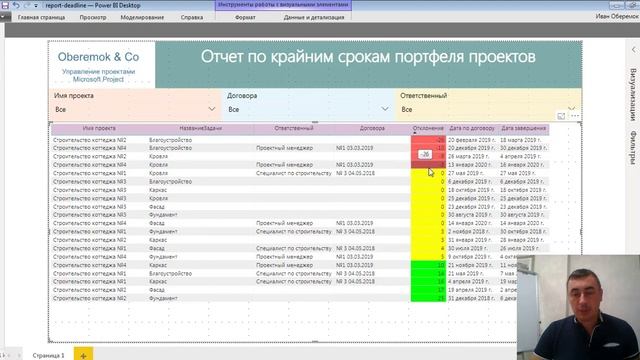
Task: Click Фасад in the коттеджа №1 row
Action: (157, 248)
